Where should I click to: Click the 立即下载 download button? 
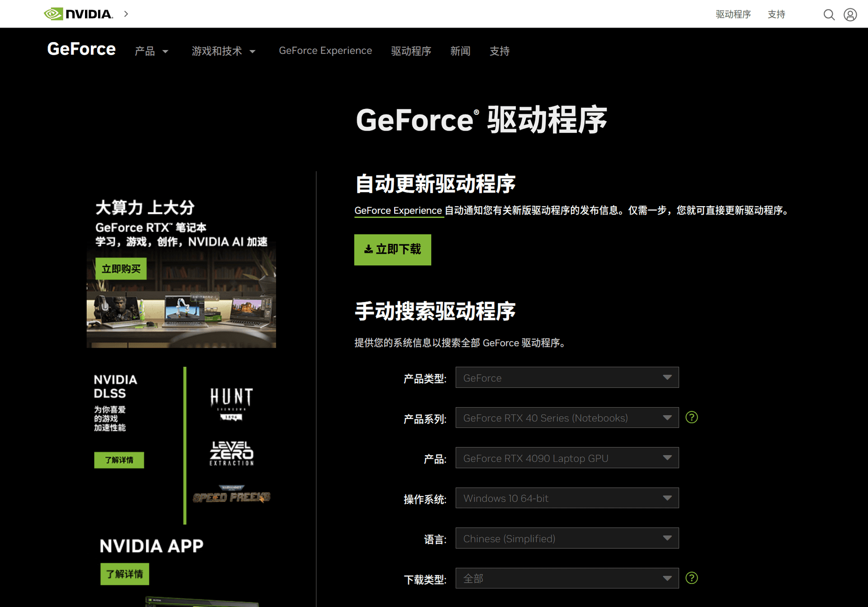click(x=392, y=249)
